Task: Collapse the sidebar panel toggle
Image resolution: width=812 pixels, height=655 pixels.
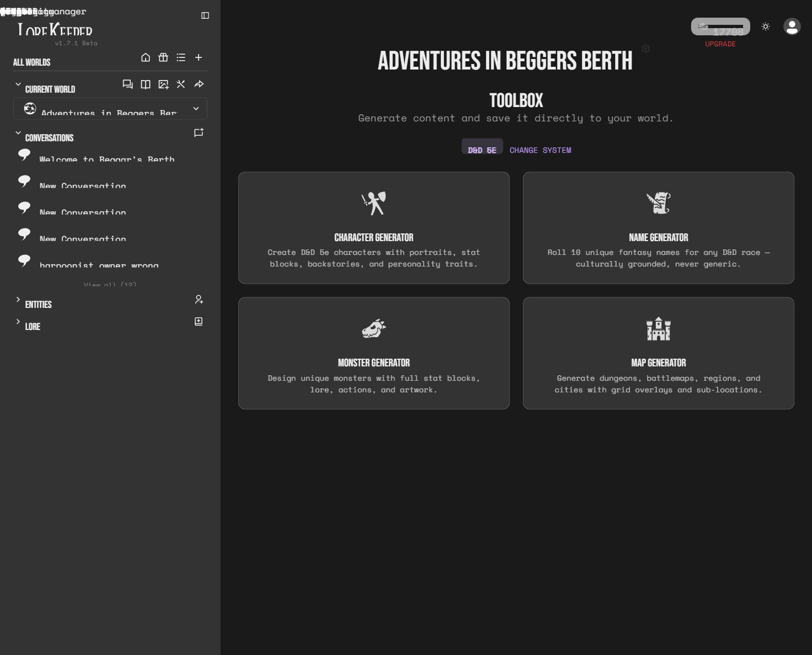Action: 205,15
